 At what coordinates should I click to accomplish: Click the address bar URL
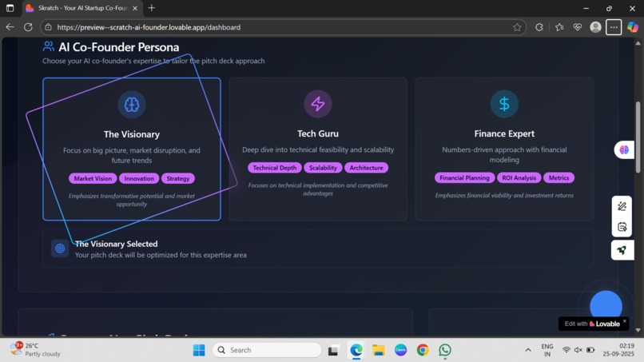(x=149, y=27)
